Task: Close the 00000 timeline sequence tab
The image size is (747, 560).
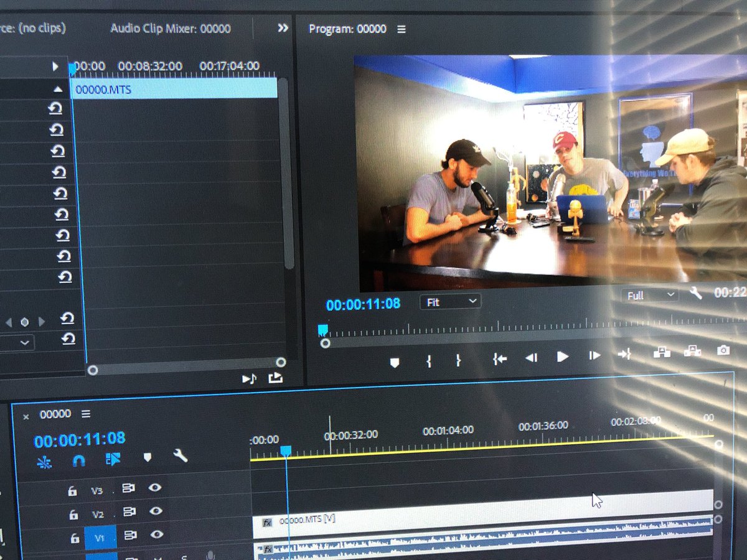Action: pyautogui.click(x=26, y=416)
